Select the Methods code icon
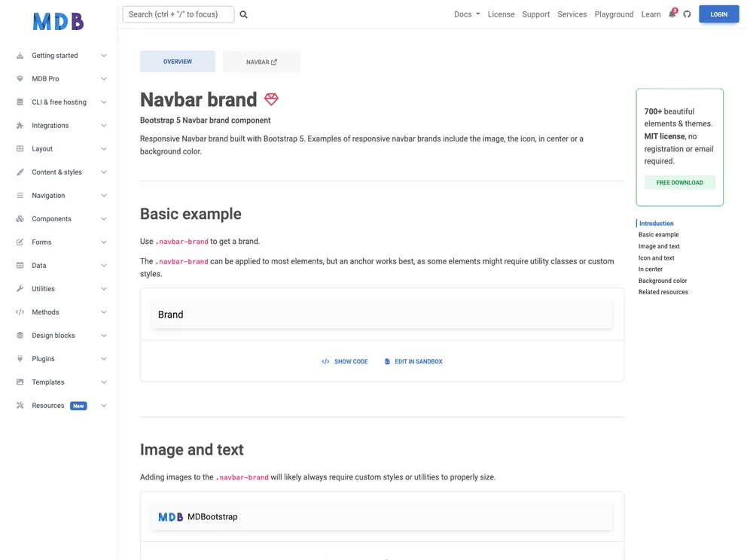The image size is (747, 560). tap(19, 312)
